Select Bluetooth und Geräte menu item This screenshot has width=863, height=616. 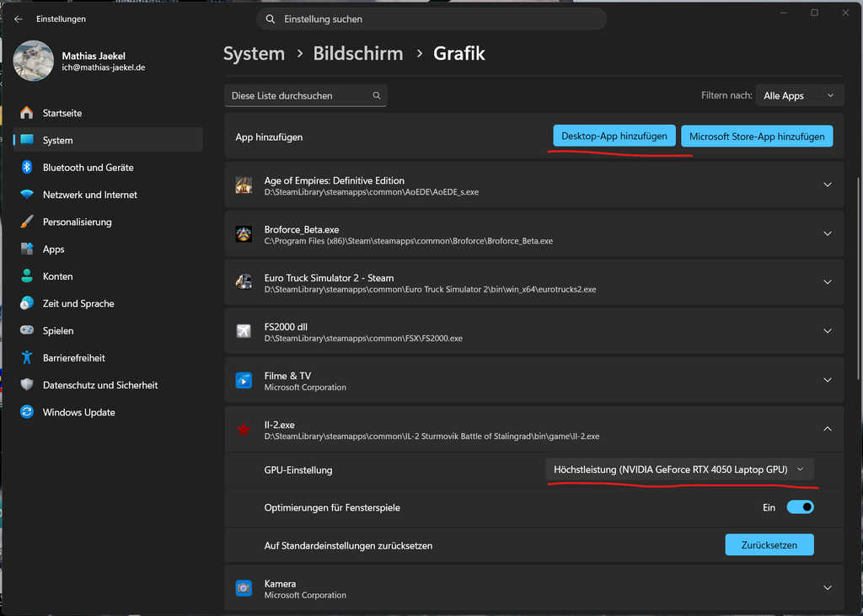tap(108, 168)
